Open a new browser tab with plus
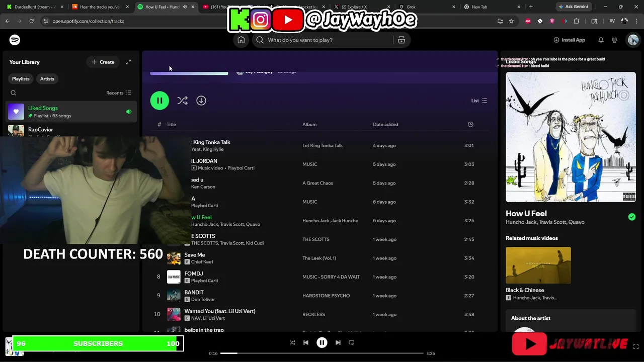 pyautogui.click(x=531, y=7)
